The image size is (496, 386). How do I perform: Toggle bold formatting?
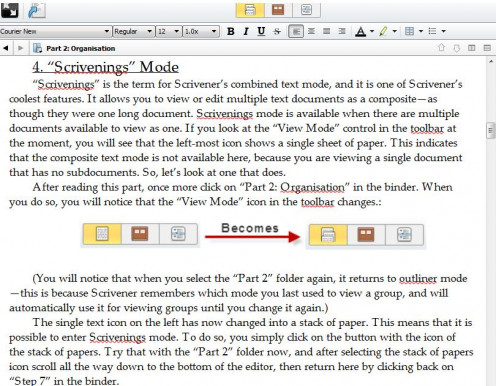pos(231,31)
